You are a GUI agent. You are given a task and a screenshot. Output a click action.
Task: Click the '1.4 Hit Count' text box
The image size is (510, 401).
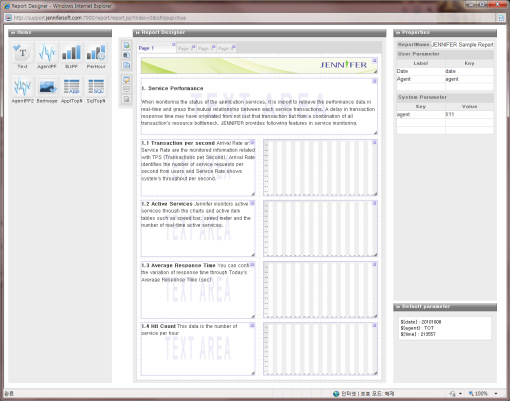[198, 349]
